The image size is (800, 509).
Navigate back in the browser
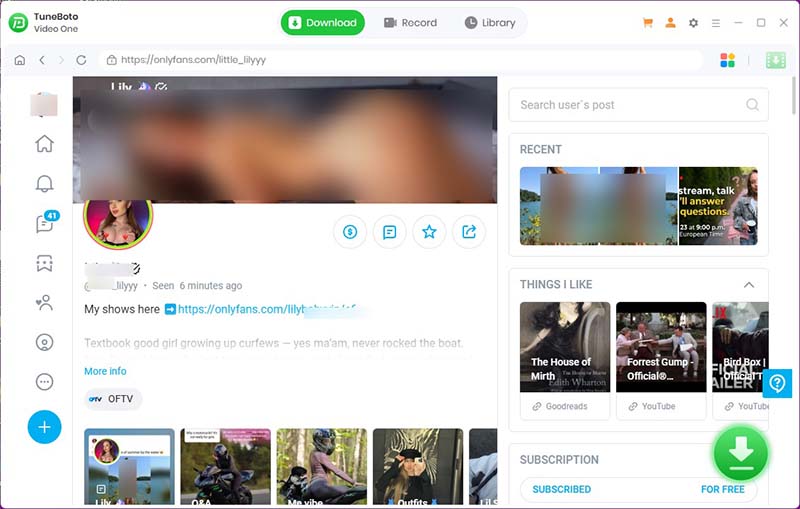click(42, 60)
